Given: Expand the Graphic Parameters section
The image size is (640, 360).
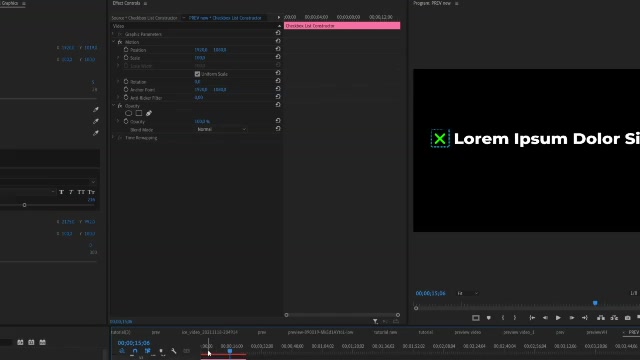Looking at the screenshot, I should [x=113, y=34].
